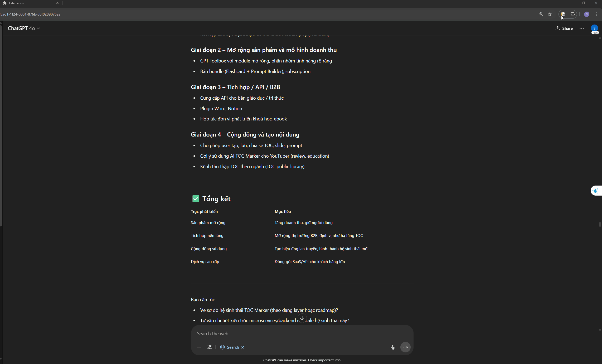Expand the ChatGPT 4o model selector

click(x=24, y=28)
